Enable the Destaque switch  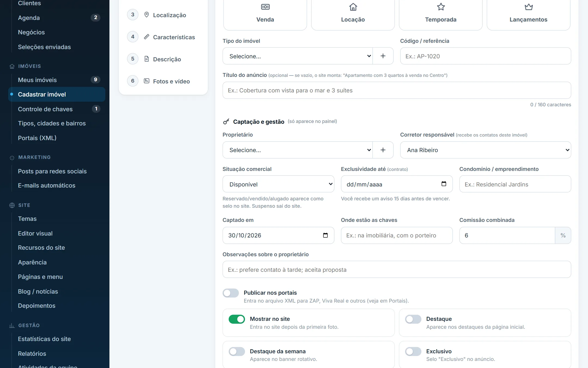(413, 319)
